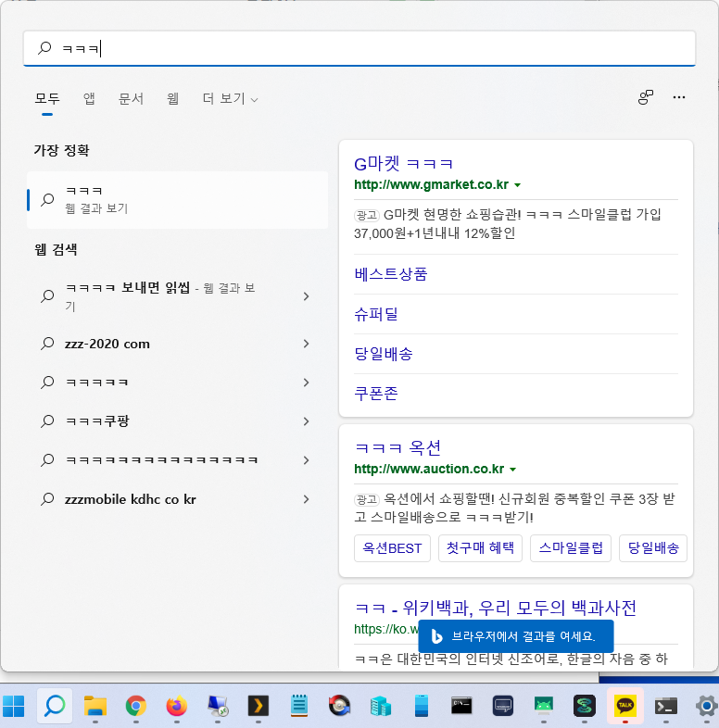Click the search text field containing ㅋㅋㅋ

coord(359,48)
